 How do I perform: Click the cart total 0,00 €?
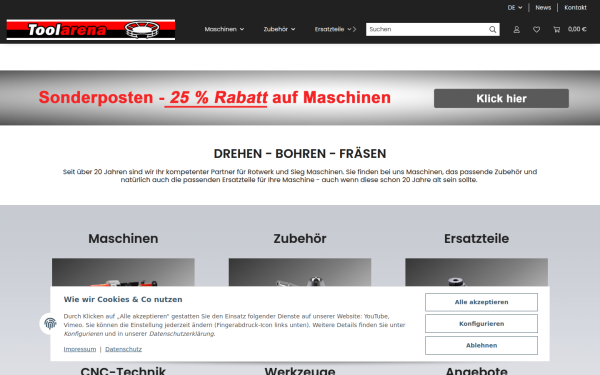tap(577, 29)
